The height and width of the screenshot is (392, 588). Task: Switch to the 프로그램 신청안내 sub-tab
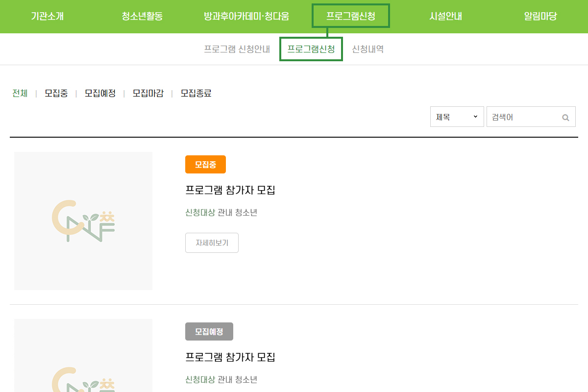click(x=237, y=49)
